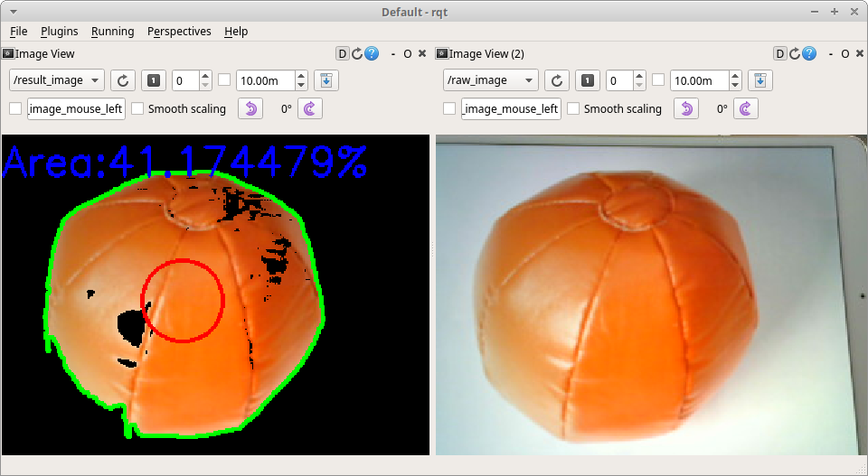Image resolution: width=868 pixels, height=476 pixels.
Task: Rotate the left image counterclockwise
Action: (250, 109)
